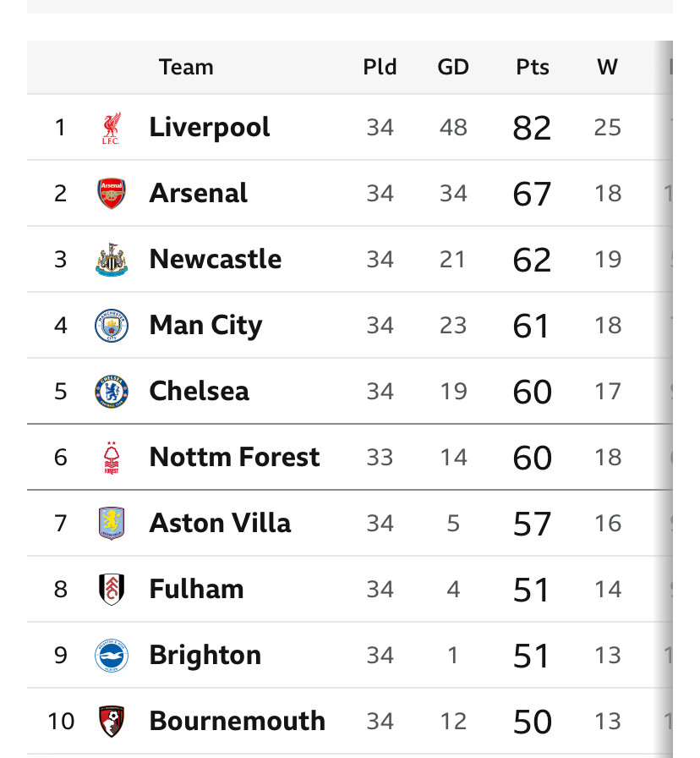
Task: Select the Pld column header
Action: [x=380, y=67]
